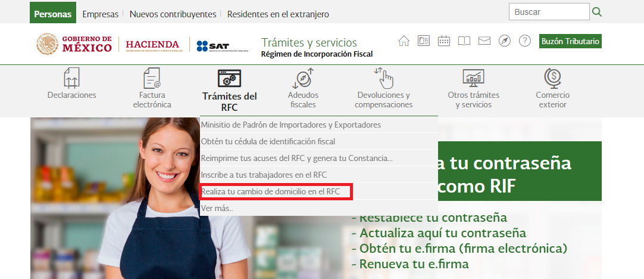Select the Personas tab
The image size is (644, 279).
pyautogui.click(x=52, y=14)
